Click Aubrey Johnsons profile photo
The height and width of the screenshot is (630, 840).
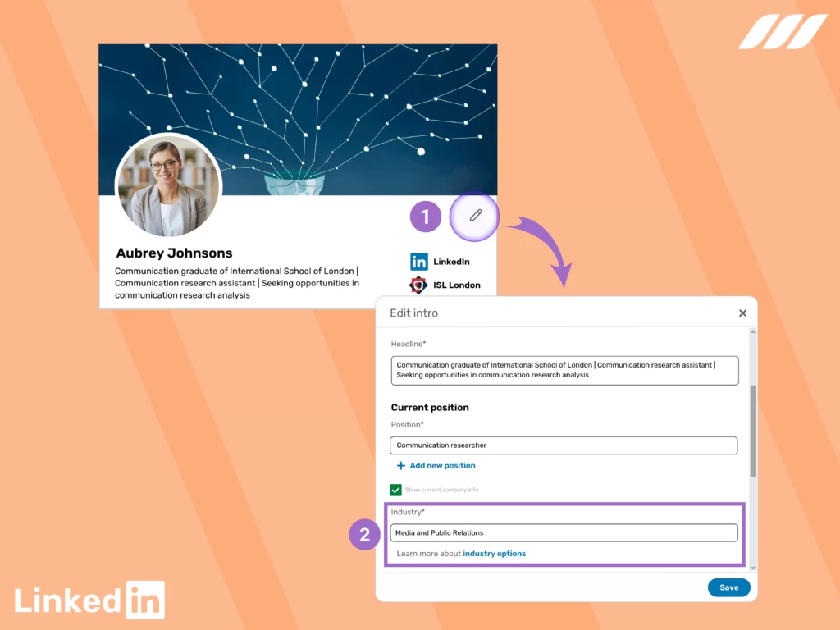(167, 186)
